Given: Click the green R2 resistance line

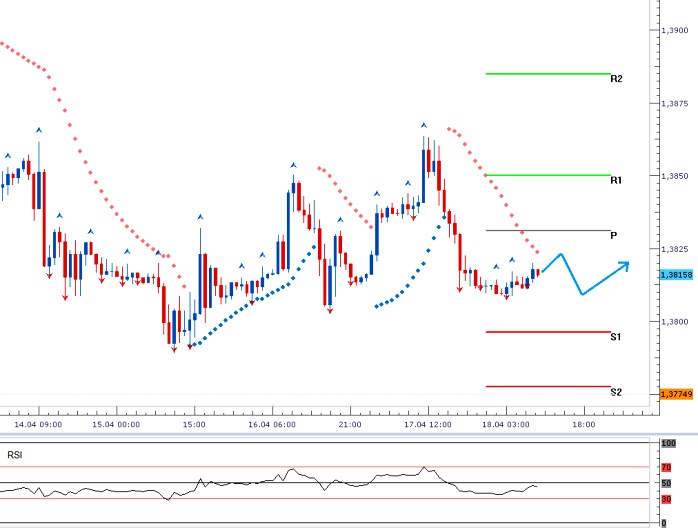Looking at the screenshot, I should pos(548,73).
